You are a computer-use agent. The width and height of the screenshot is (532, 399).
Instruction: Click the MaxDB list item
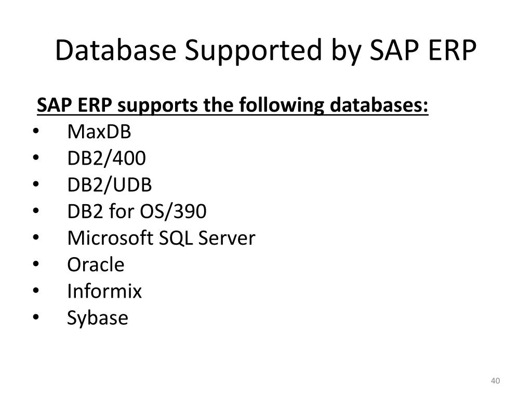coord(99,131)
